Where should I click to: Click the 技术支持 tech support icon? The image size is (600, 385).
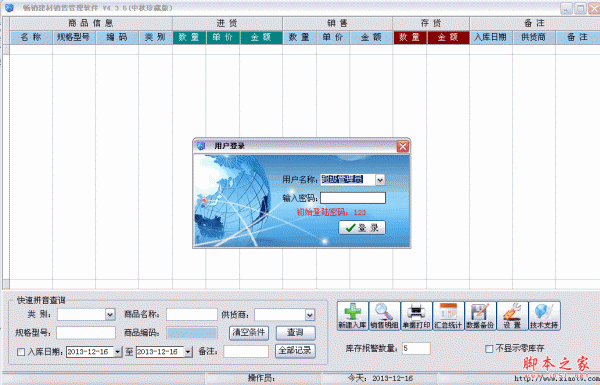click(x=544, y=316)
